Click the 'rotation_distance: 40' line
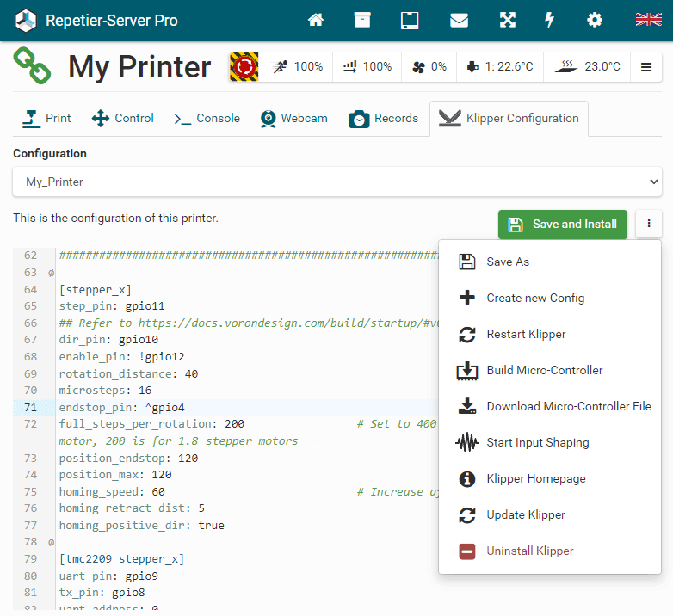 pyautogui.click(x=128, y=374)
